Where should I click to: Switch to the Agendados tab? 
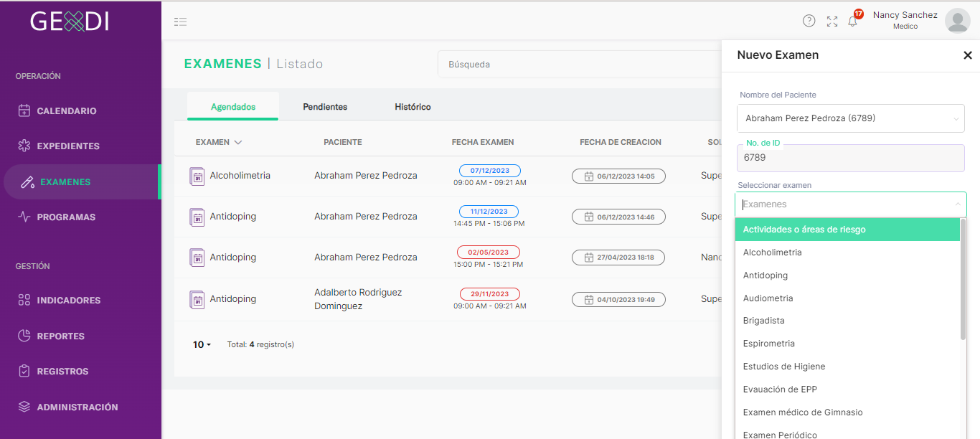pyautogui.click(x=233, y=107)
